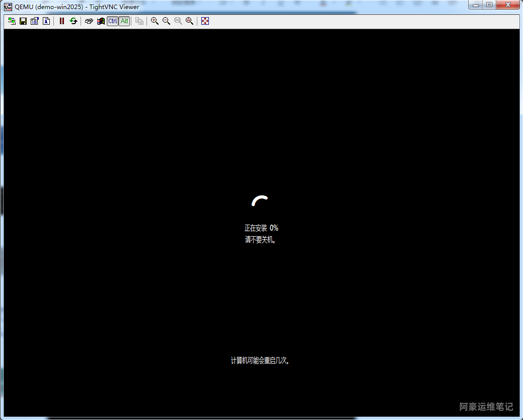The width and height of the screenshot is (523, 420).
Task: Toggle the Alt key state button
Action: point(124,21)
